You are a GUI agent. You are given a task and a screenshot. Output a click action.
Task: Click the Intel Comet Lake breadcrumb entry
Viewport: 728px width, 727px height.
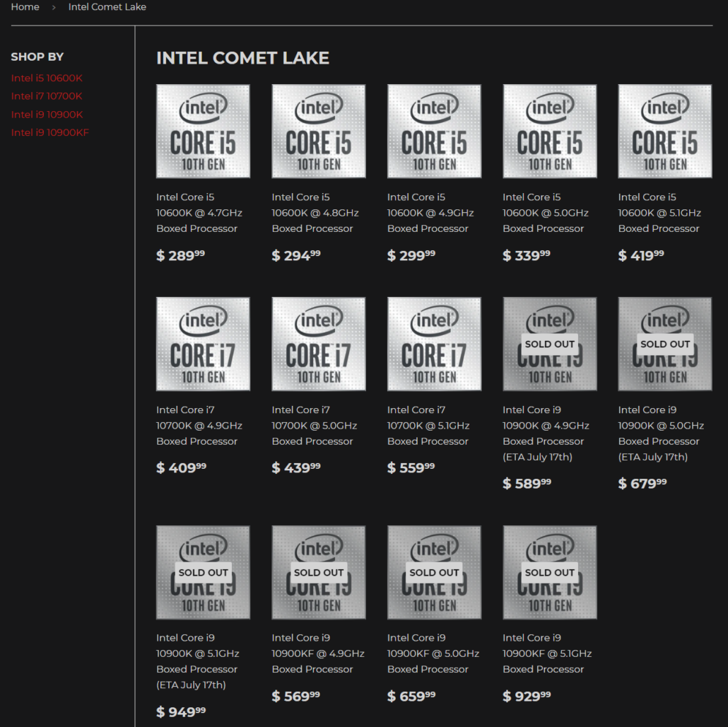pos(107,6)
